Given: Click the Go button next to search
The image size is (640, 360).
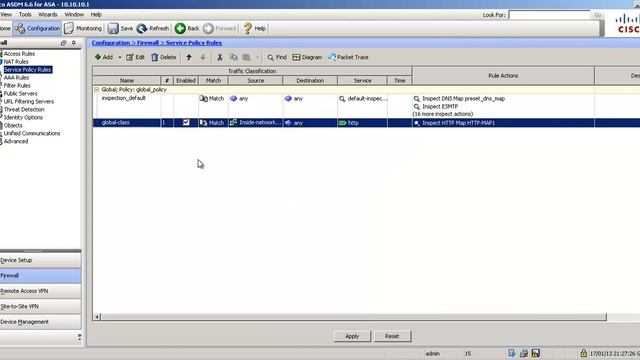Looking at the screenshot, I should [x=598, y=15].
